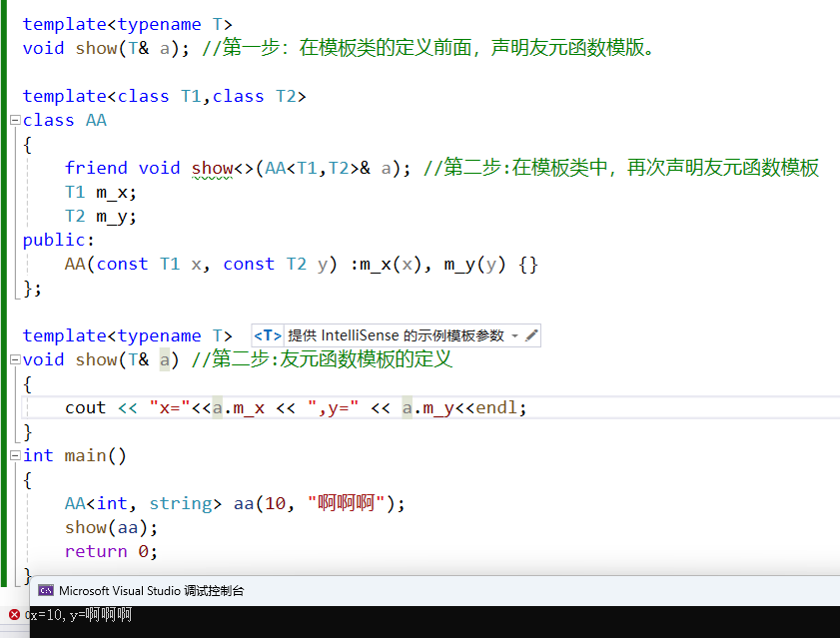
Task: Click the 'return 0;' statement
Action: pyautogui.click(x=112, y=551)
